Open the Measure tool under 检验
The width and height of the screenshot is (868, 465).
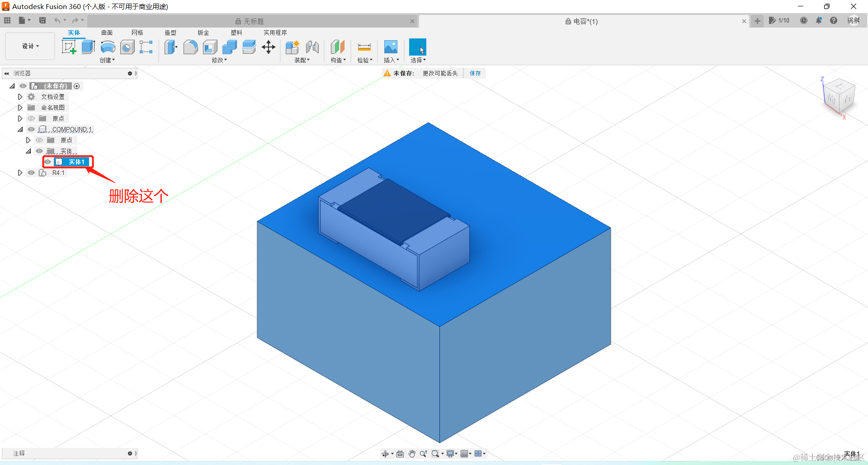click(364, 47)
